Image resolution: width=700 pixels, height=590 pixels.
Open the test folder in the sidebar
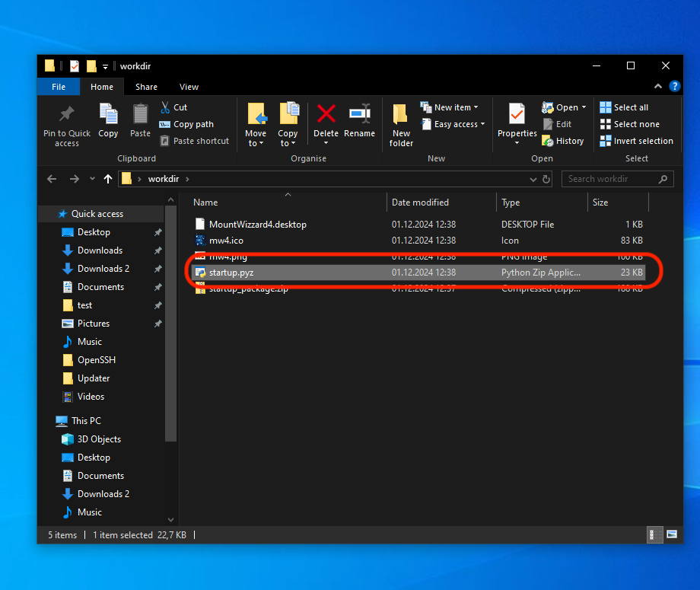tap(84, 305)
